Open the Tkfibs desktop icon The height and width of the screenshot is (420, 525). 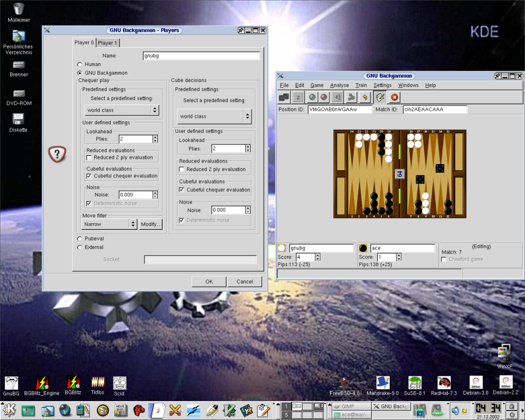coord(97,385)
